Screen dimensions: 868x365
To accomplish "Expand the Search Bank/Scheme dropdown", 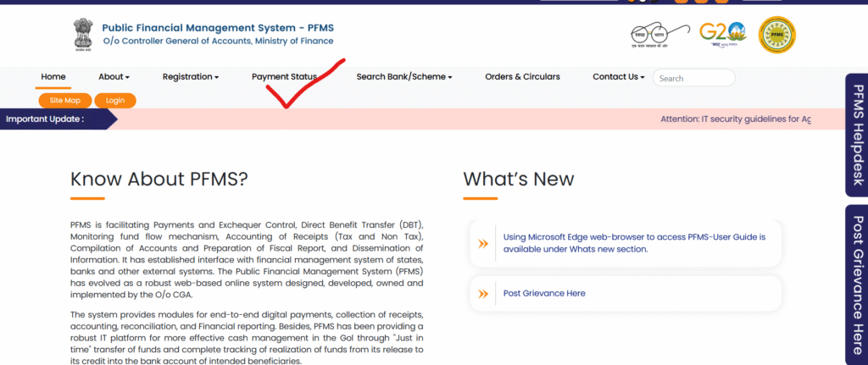I will coord(404,77).
